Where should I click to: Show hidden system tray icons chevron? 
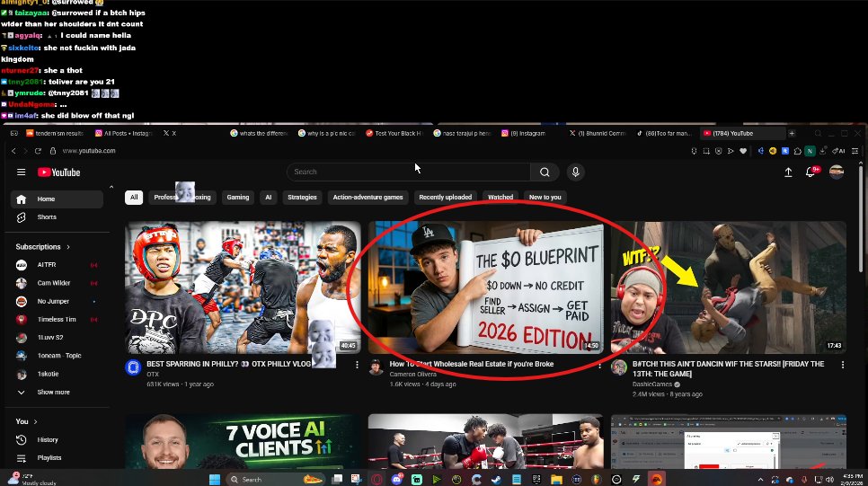coord(760,480)
